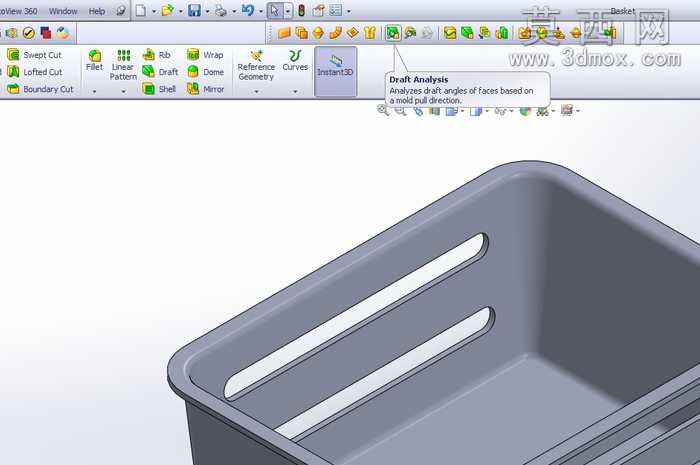Click the Radiate Surface icon
The width and height of the screenshot is (700, 465).
(x=318, y=33)
